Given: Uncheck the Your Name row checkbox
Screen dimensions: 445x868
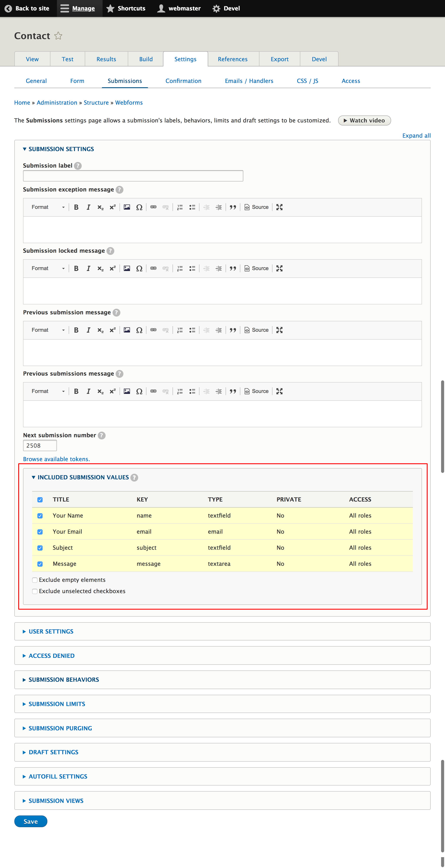Looking at the screenshot, I should click(40, 516).
